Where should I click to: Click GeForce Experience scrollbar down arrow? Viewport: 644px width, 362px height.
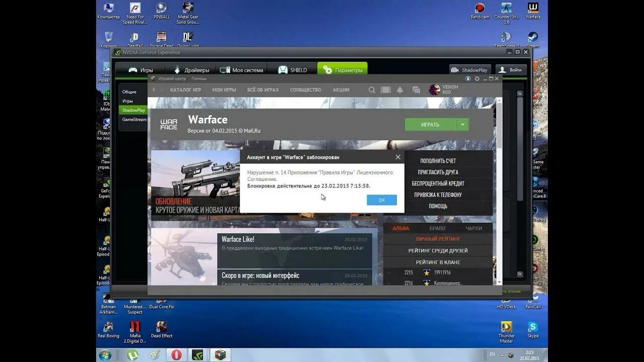pyautogui.click(x=520, y=275)
